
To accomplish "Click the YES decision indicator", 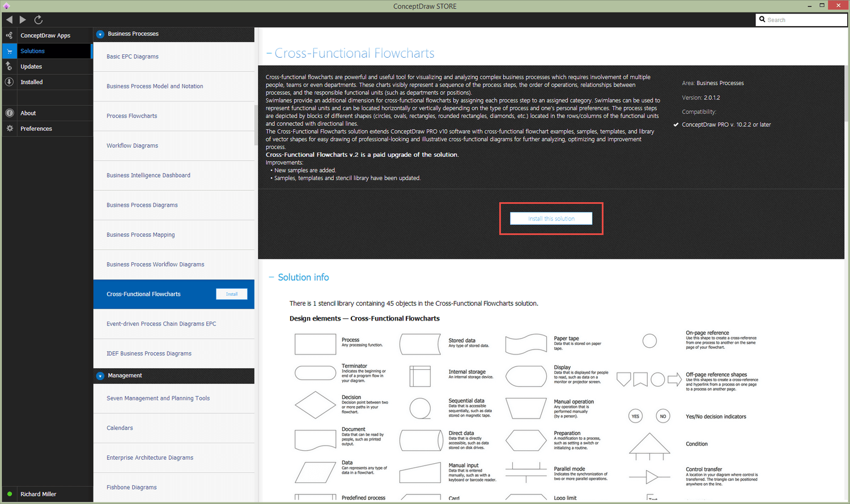I will tap(635, 416).
